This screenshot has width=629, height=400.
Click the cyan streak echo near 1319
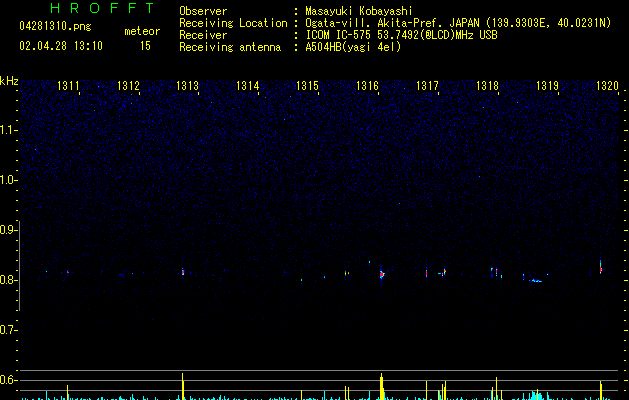(536, 281)
